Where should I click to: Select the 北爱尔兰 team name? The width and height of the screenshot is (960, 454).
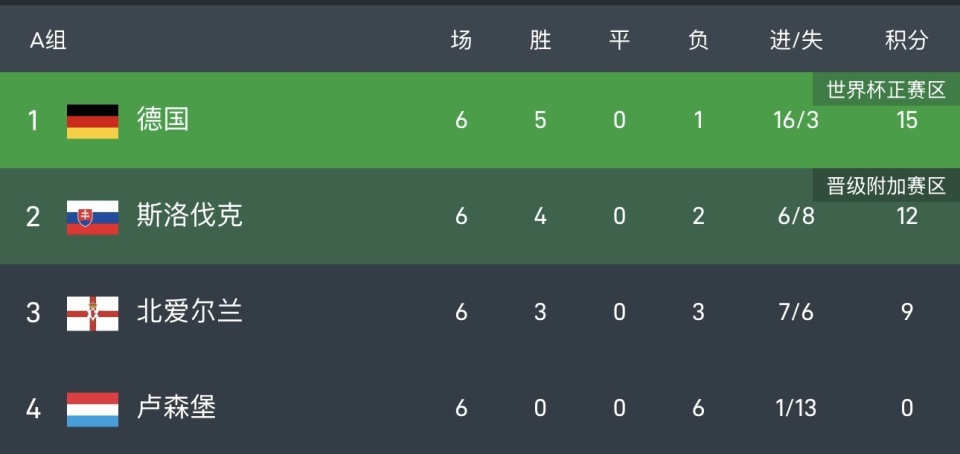[189, 312]
